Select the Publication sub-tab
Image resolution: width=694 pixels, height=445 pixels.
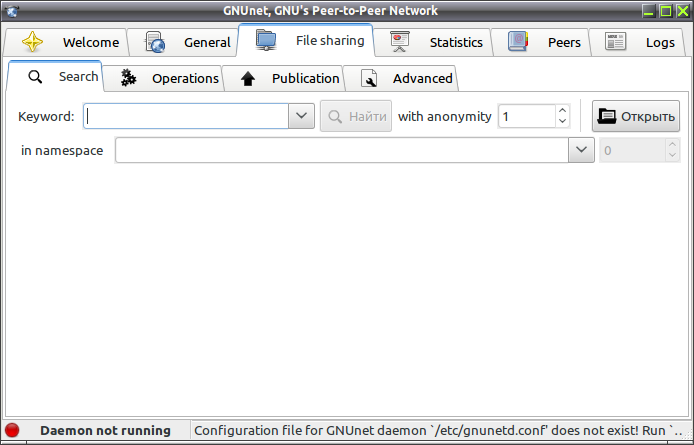(x=283, y=78)
